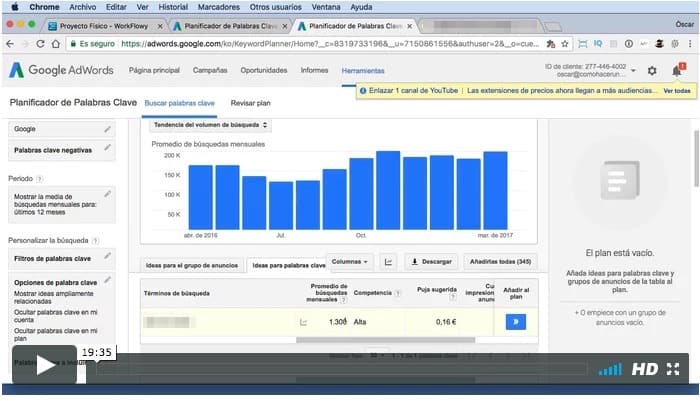Expand the Columnas dropdown
Image resolution: width=700 pixels, height=401 pixels.
(349, 261)
